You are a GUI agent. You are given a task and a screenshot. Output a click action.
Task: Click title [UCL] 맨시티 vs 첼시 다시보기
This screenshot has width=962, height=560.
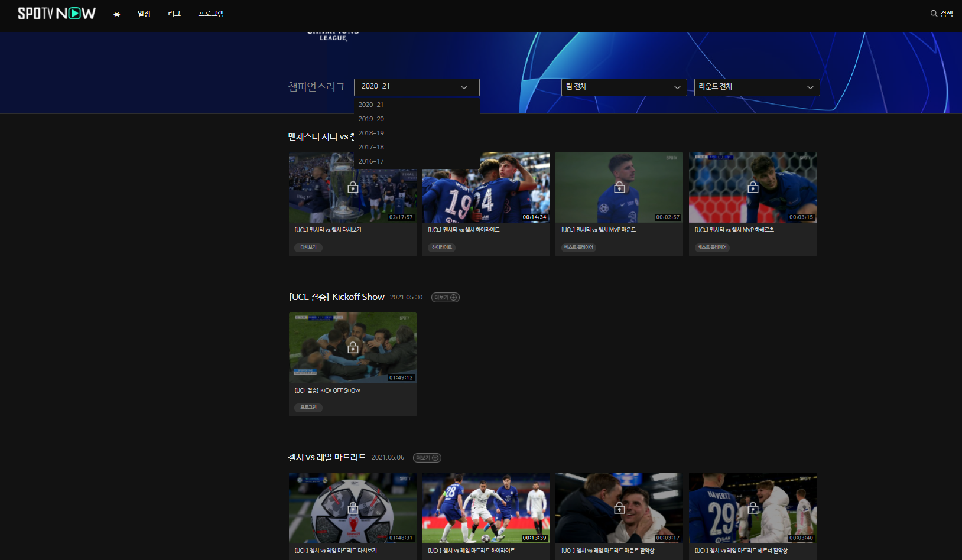coord(328,230)
